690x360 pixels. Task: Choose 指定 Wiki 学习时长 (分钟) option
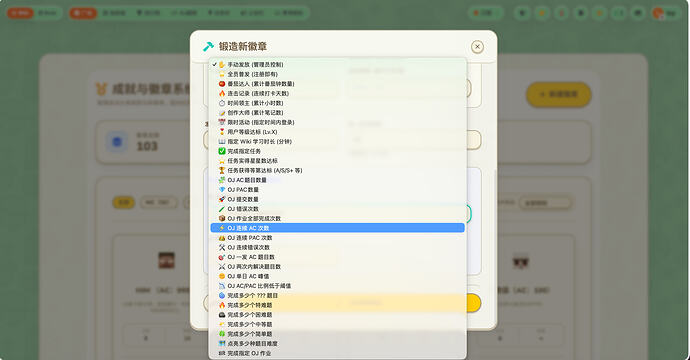coord(338,142)
